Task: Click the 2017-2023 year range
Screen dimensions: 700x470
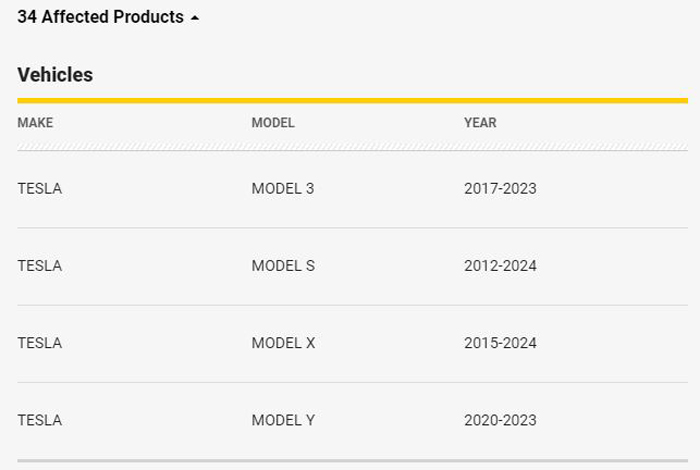Action: 500,188
